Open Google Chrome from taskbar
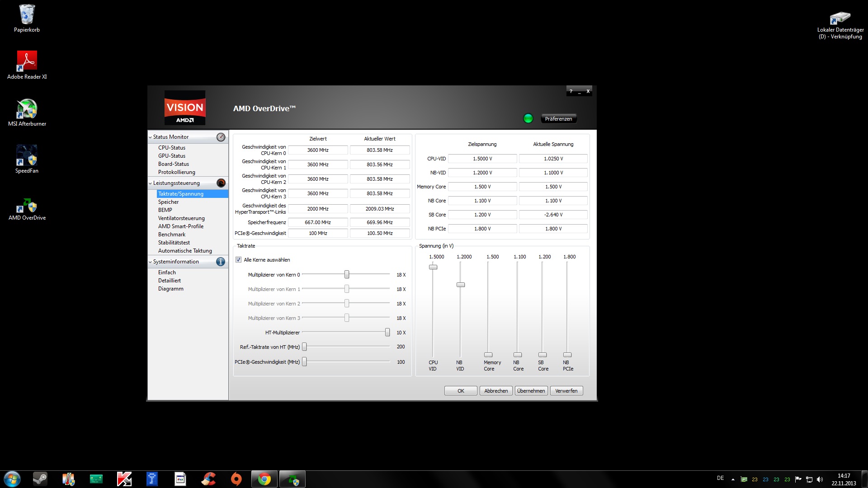The height and width of the screenshot is (488, 868). [264, 479]
